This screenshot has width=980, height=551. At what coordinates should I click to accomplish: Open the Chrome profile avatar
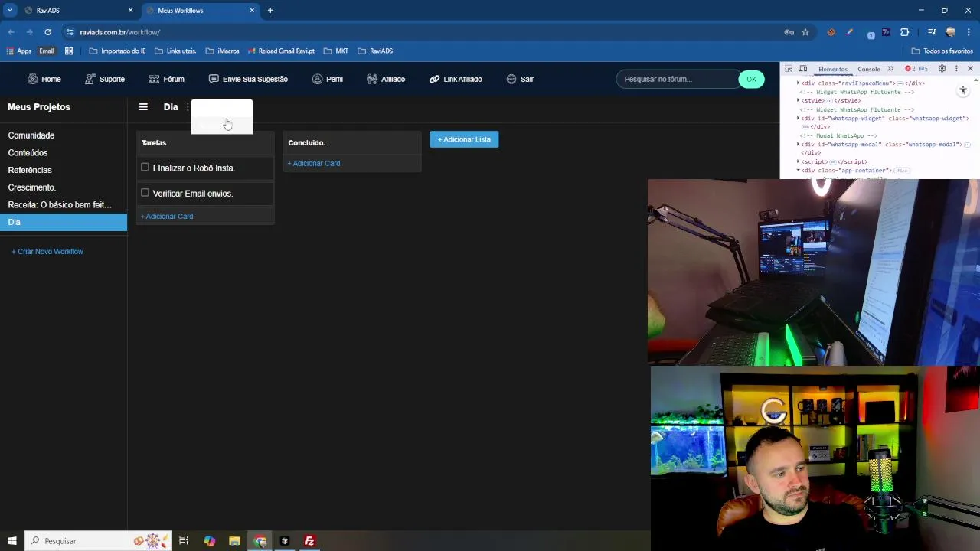click(x=951, y=32)
